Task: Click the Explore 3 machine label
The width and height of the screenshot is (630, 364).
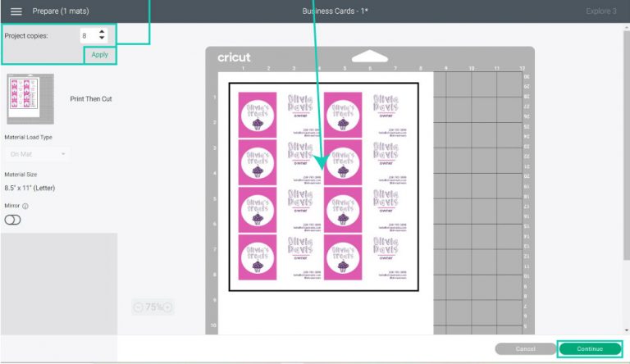Action: click(601, 11)
